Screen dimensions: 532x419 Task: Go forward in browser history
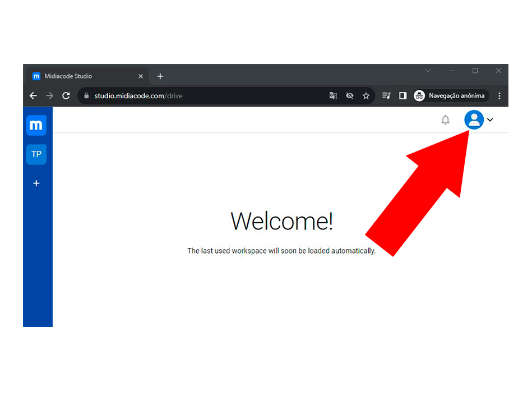[49, 96]
